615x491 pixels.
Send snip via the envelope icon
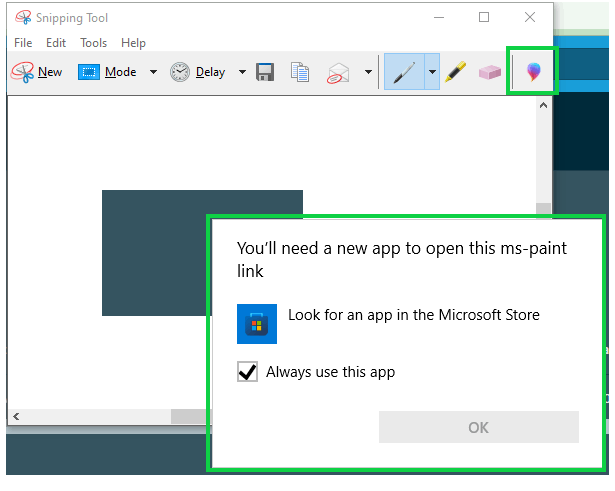point(338,73)
